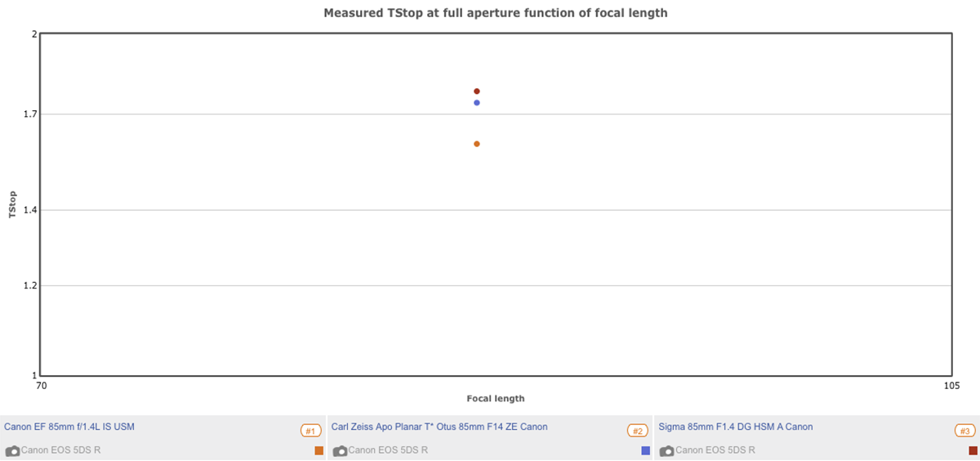Click the #2 badge for Carl Zeiss lens
980x461 pixels.
(637, 431)
